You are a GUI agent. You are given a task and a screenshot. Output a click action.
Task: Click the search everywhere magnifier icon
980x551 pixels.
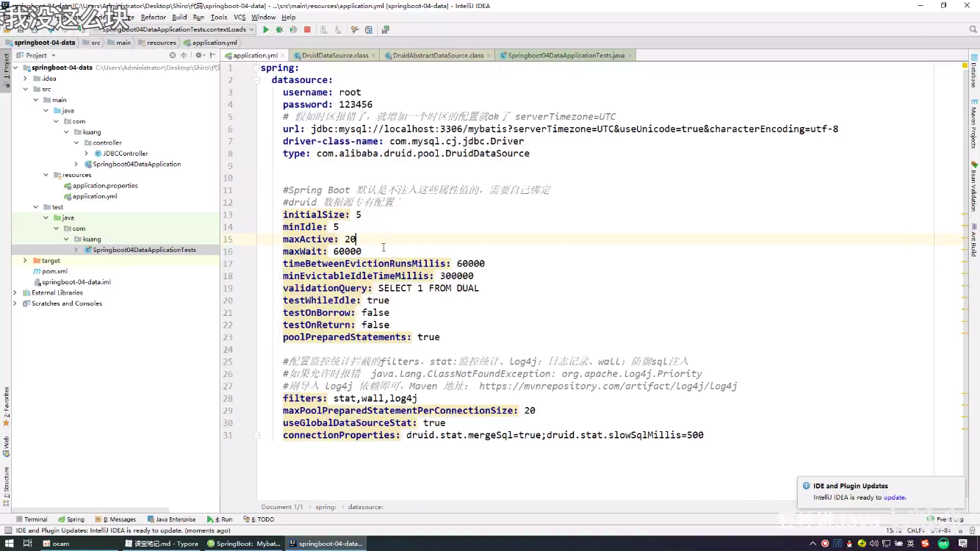973,29
